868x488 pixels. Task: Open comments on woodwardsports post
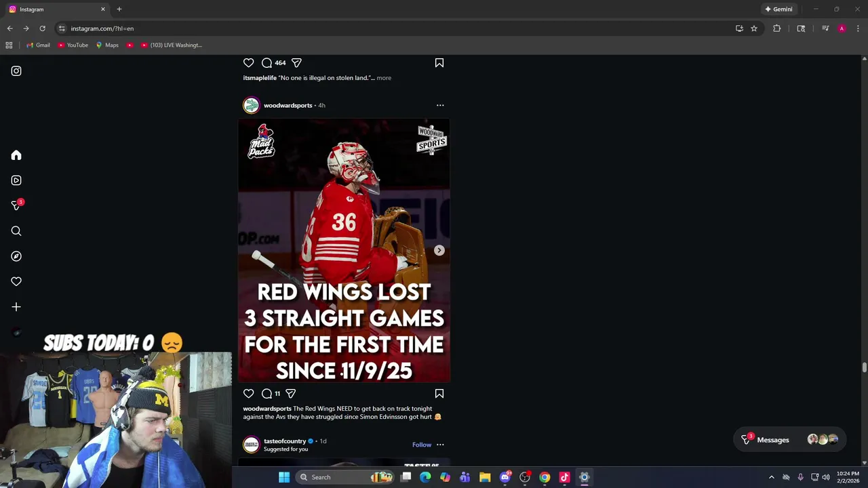pos(267,394)
